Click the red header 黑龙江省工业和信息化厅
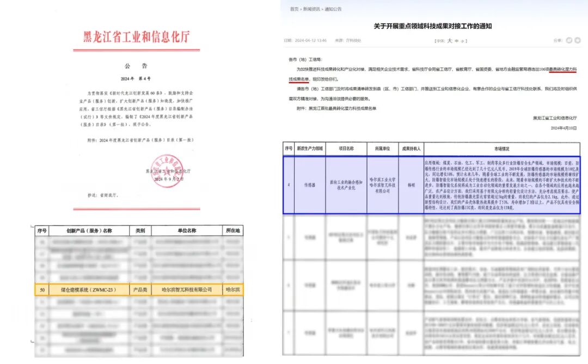Viewport: 588px width, 364px height. tap(137, 37)
